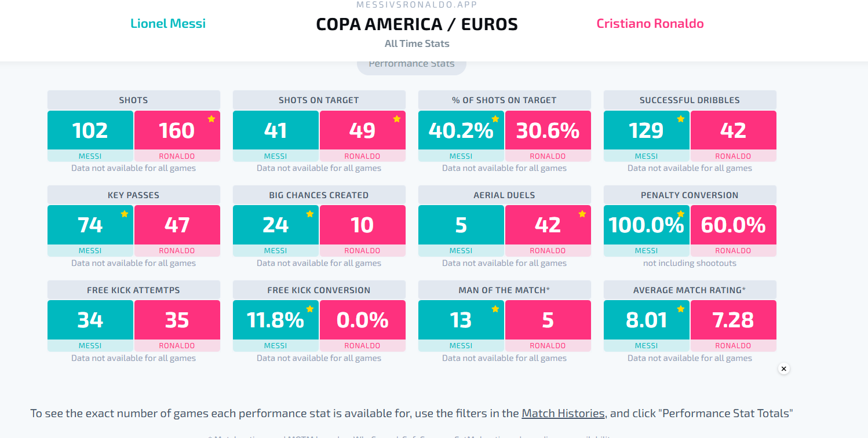Image resolution: width=868 pixels, height=438 pixels.
Task: Click the star on Messi's Free Kick Conversion tile
Action: (x=310, y=309)
